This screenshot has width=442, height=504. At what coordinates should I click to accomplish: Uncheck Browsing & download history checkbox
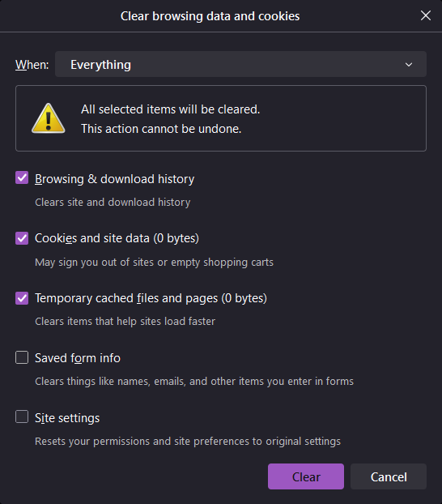22,177
